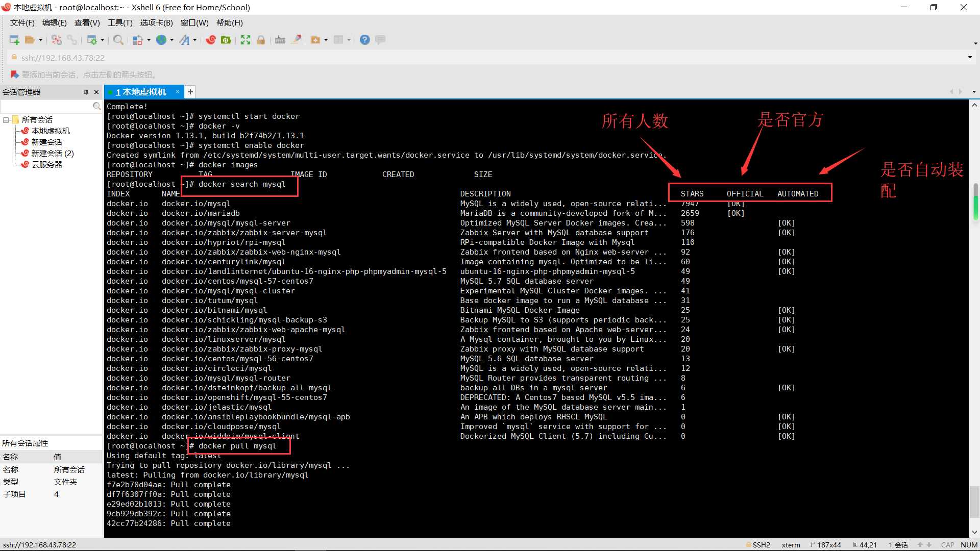Collapse the 所有会话 tree node
This screenshot has height=551, width=980.
pyautogui.click(x=6, y=120)
